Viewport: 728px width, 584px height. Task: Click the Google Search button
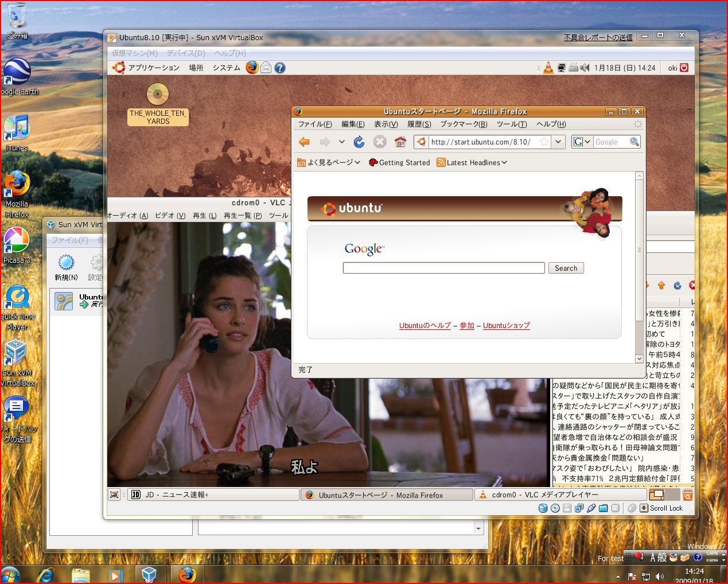566,268
